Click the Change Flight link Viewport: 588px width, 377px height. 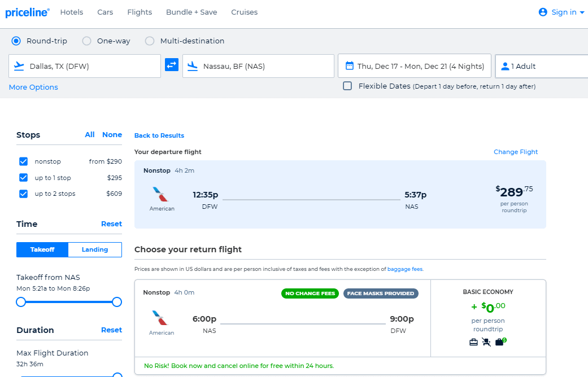click(x=516, y=152)
